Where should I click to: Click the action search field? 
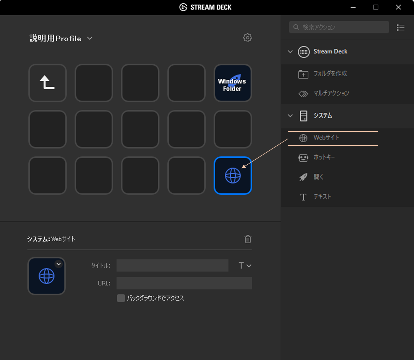click(x=339, y=27)
